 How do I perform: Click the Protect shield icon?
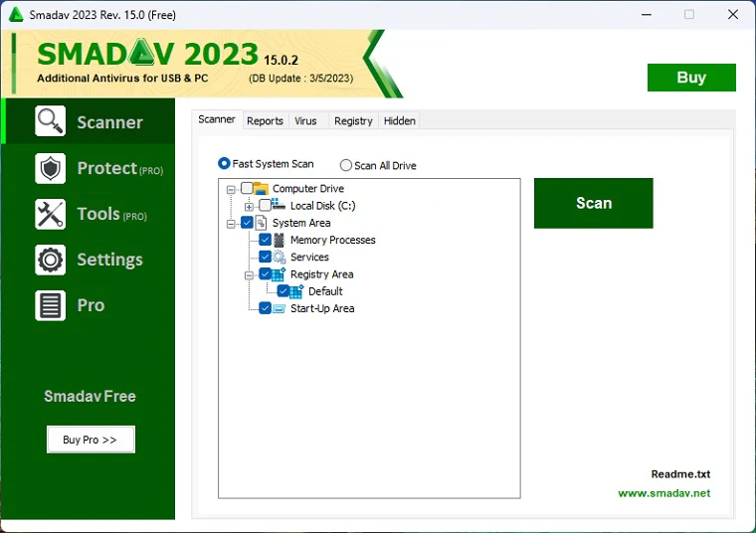[x=50, y=168]
